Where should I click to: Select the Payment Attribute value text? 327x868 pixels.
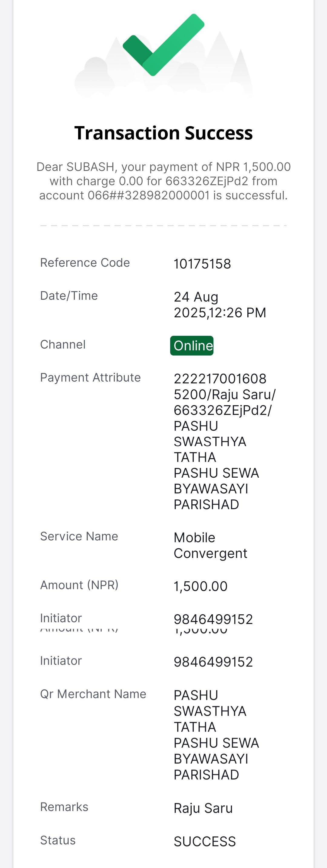click(224, 441)
